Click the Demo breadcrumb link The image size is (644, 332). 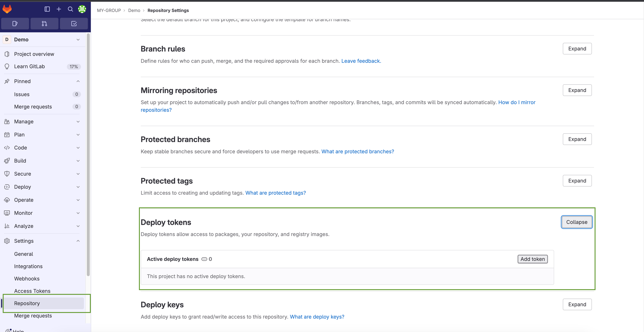coord(134,10)
